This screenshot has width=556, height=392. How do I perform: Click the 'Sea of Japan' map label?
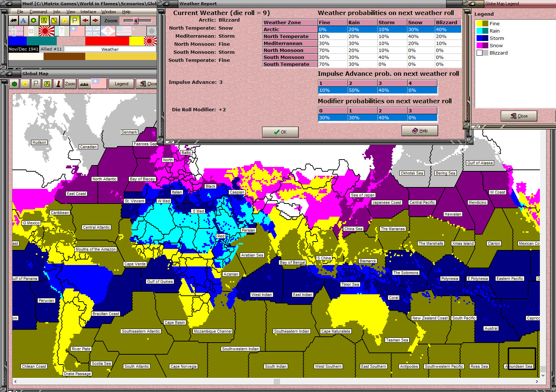(363, 195)
